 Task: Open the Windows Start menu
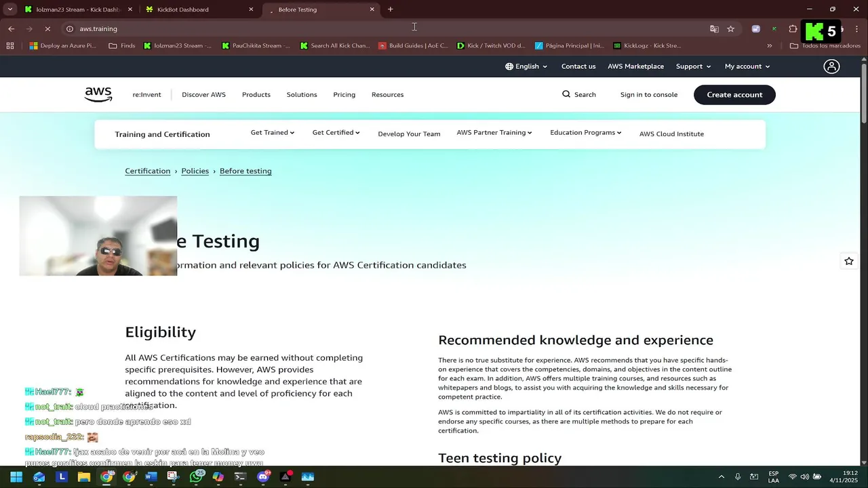[16, 477]
